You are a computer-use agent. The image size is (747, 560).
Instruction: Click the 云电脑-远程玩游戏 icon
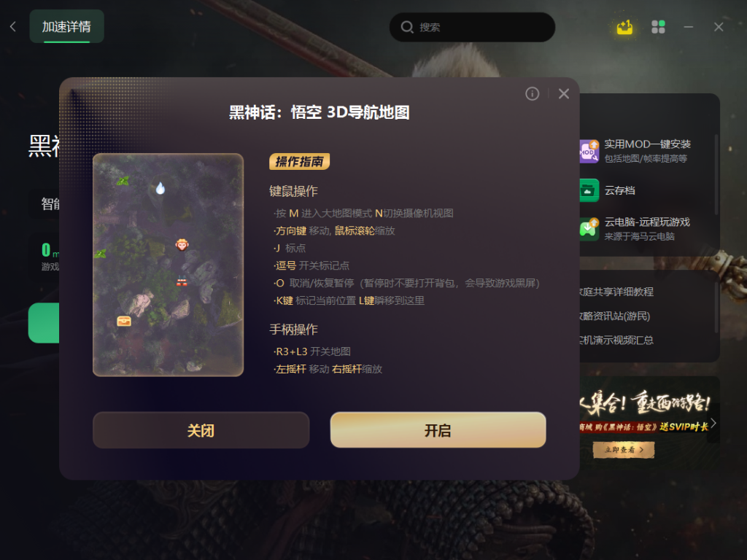[x=589, y=229]
